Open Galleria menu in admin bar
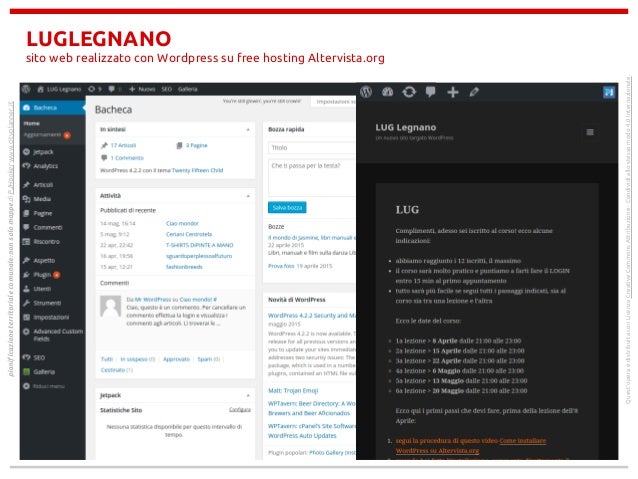The image size is (638, 479). [188, 89]
